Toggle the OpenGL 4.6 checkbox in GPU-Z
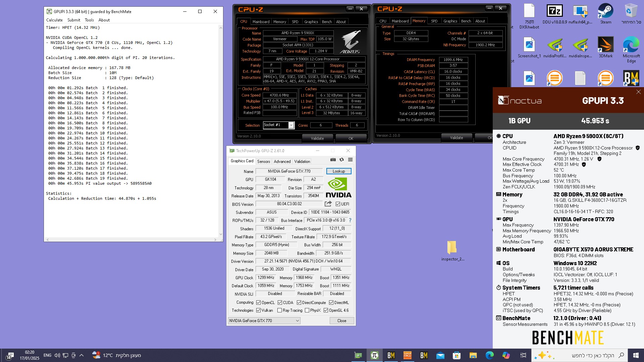The width and height of the screenshot is (644, 362). pyautogui.click(x=326, y=310)
